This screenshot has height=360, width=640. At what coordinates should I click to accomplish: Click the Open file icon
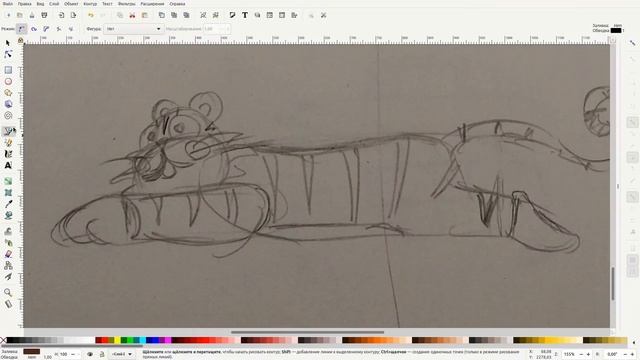tap(20, 15)
